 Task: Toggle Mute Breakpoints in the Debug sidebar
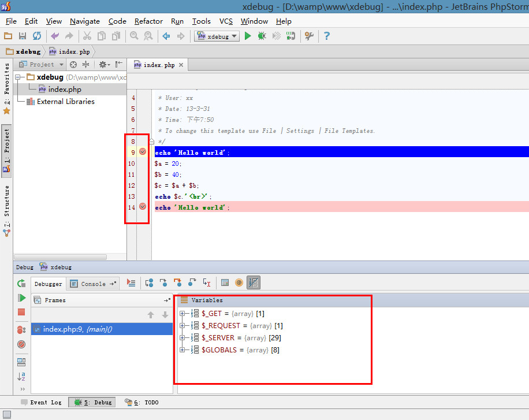coord(21,344)
